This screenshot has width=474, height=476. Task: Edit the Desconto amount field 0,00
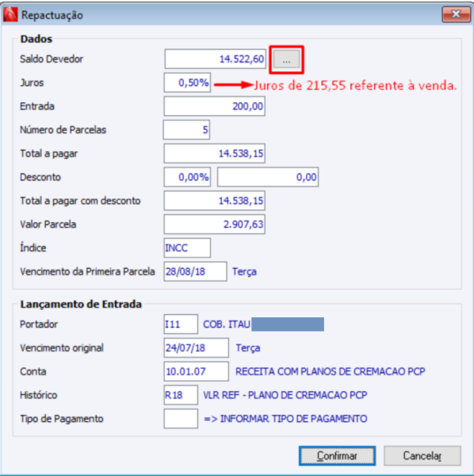[268, 177]
